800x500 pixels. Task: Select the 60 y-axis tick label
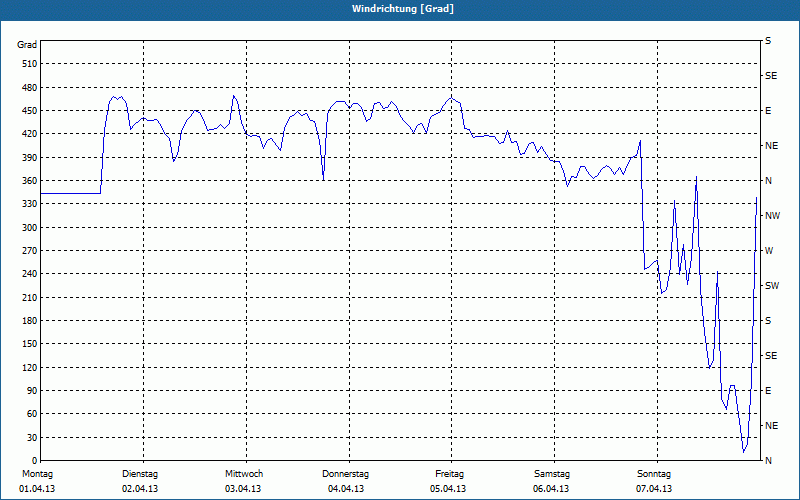(x=32, y=413)
